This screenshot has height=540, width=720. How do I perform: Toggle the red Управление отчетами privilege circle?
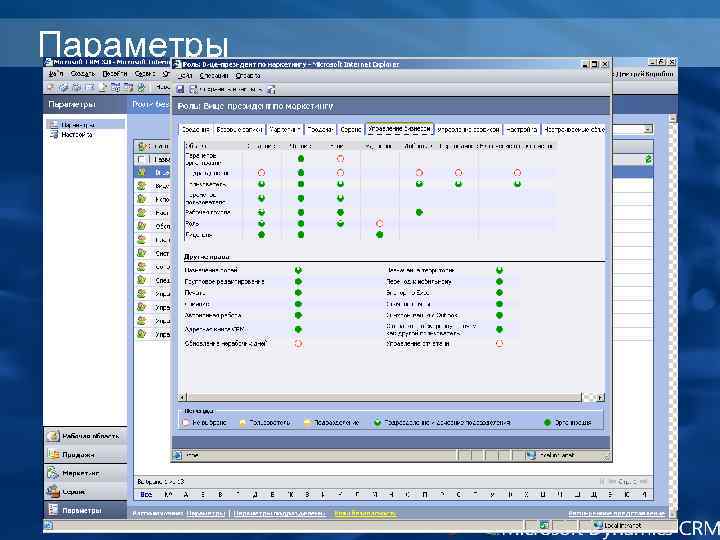coord(500,343)
